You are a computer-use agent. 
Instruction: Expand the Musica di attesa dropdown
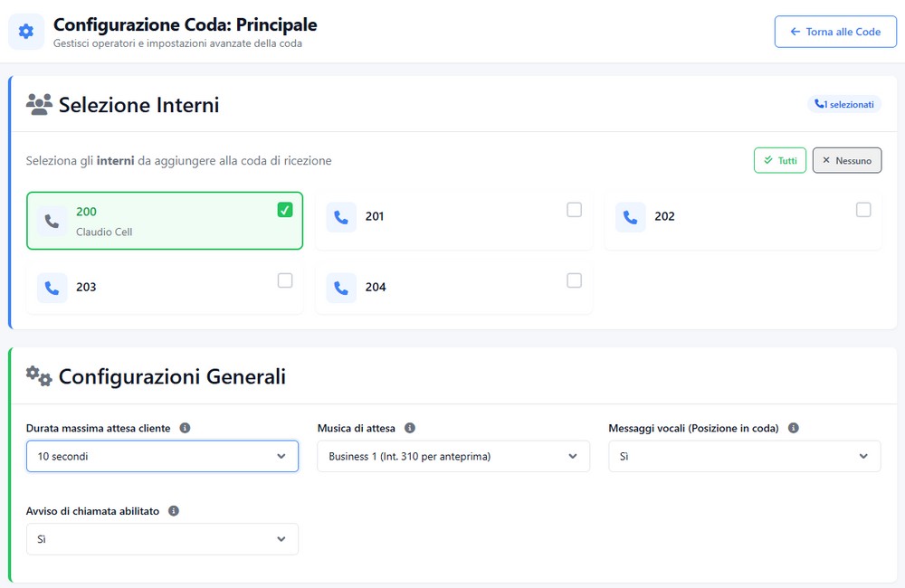[x=452, y=457]
